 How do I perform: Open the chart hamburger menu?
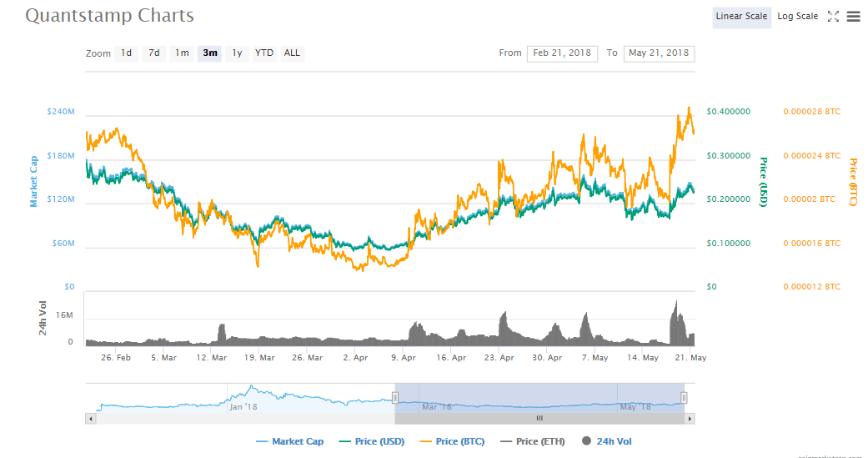pyautogui.click(x=853, y=17)
